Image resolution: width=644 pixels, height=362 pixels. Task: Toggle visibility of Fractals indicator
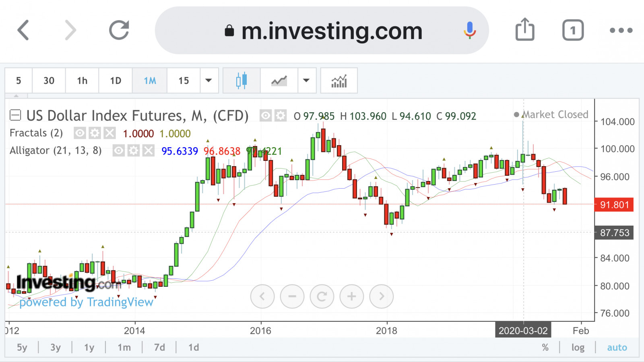tap(80, 133)
